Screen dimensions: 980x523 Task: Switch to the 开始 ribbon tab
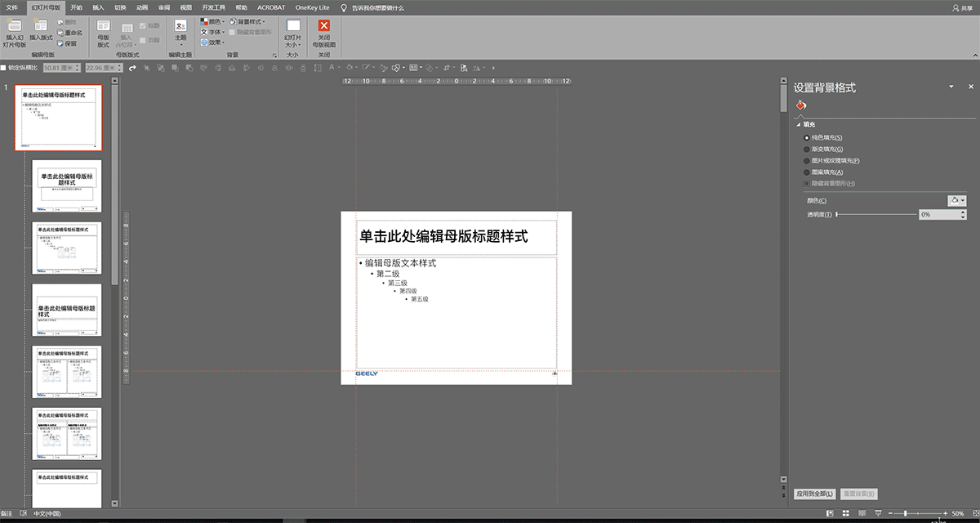tap(75, 7)
